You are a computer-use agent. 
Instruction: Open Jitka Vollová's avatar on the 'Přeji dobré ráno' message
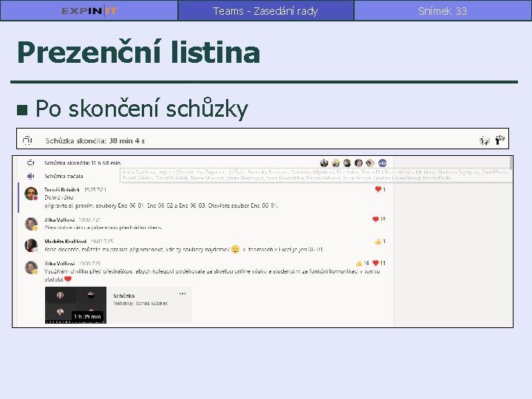click(x=31, y=224)
